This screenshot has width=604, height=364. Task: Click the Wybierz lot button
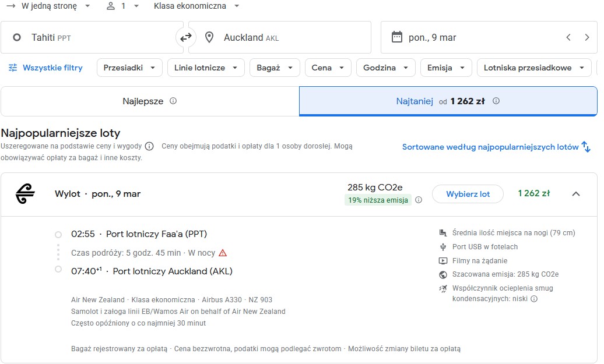tap(468, 194)
